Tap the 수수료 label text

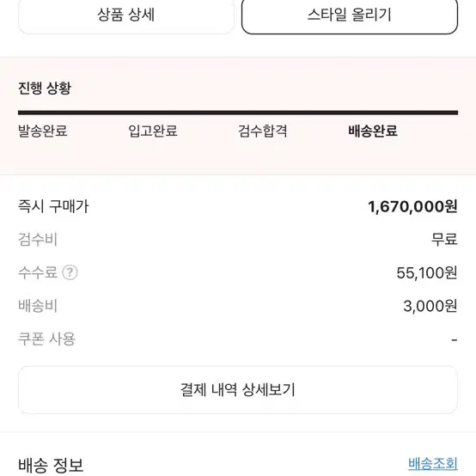(x=38, y=272)
